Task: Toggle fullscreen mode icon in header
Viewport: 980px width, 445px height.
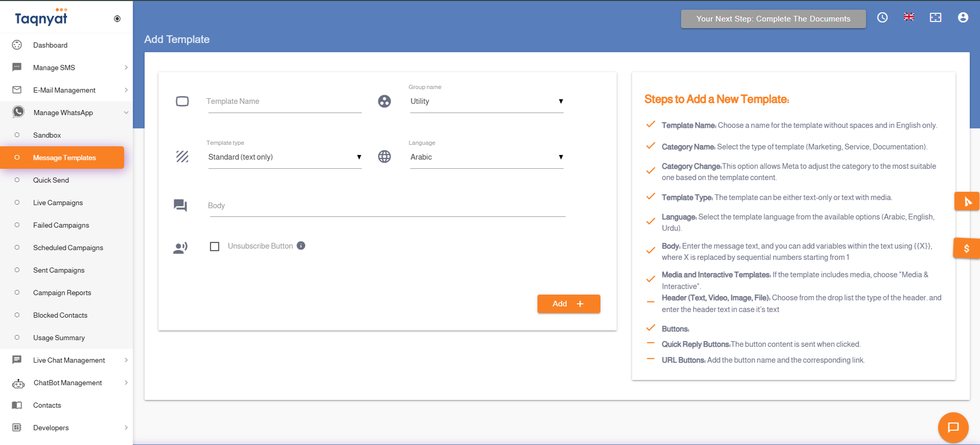Action: [936, 17]
